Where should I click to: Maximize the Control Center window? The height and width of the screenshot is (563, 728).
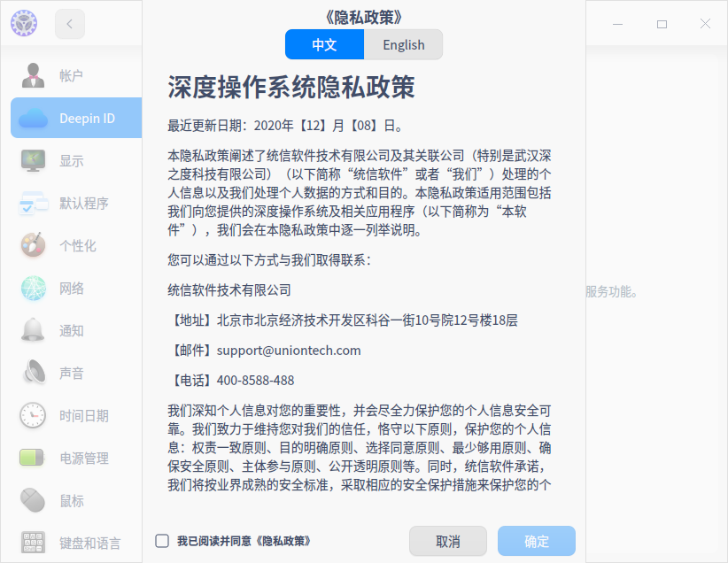(x=662, y=24)
